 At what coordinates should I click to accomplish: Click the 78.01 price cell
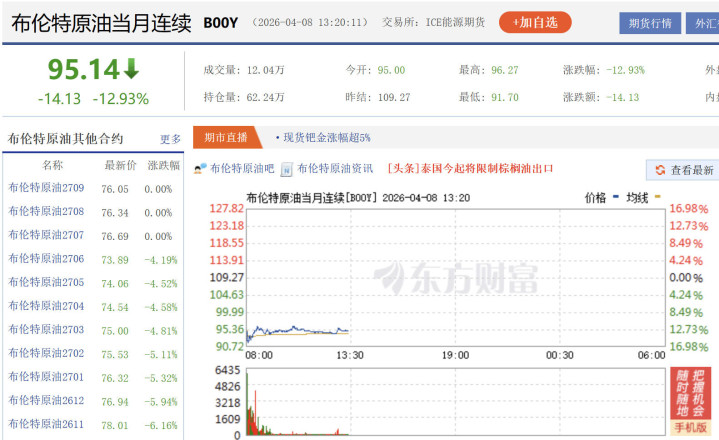coord(115,426)
